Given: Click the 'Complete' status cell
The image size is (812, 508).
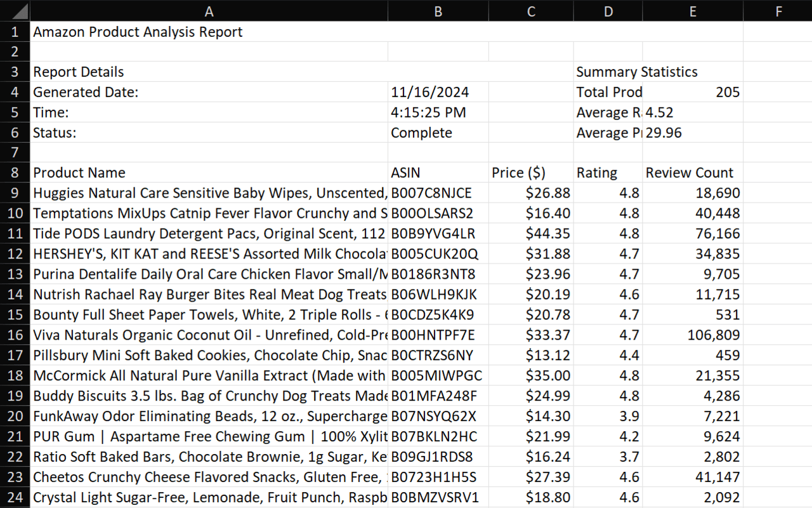Looking at the screenshot, I should (422, 133).
